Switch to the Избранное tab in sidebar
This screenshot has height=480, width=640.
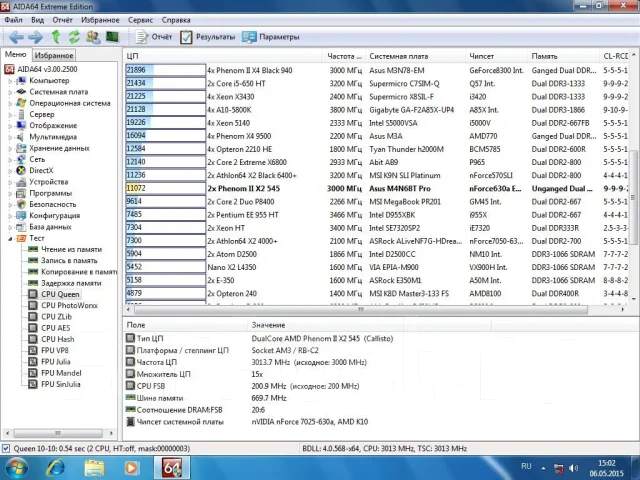(54, 55)
